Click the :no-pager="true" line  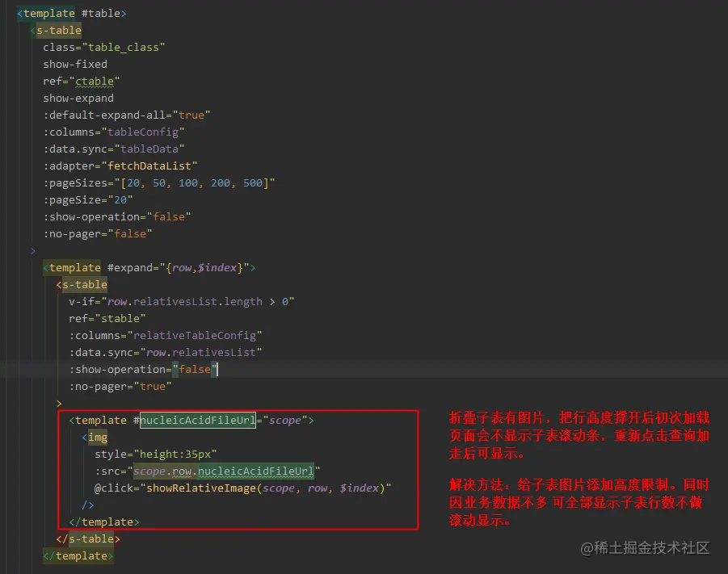point(120,387)
